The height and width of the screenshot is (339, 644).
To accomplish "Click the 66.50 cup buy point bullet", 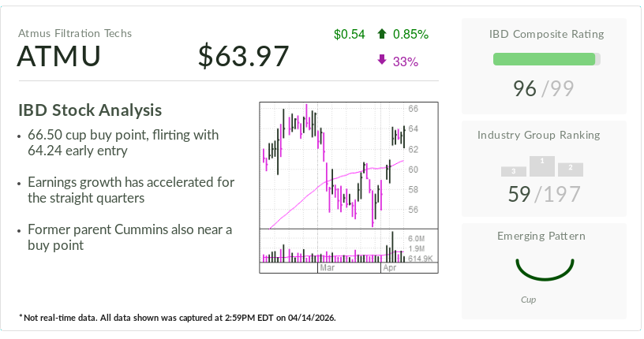I will [122, 143].
